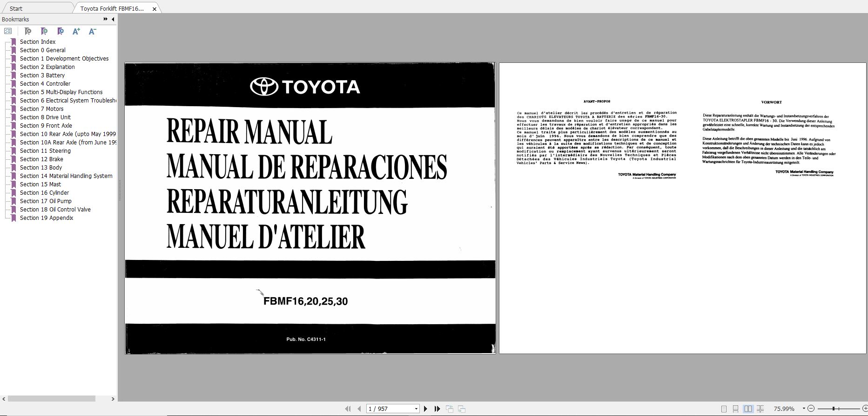Expand the Bookmarks panel with double arrow

coord(106,19)
